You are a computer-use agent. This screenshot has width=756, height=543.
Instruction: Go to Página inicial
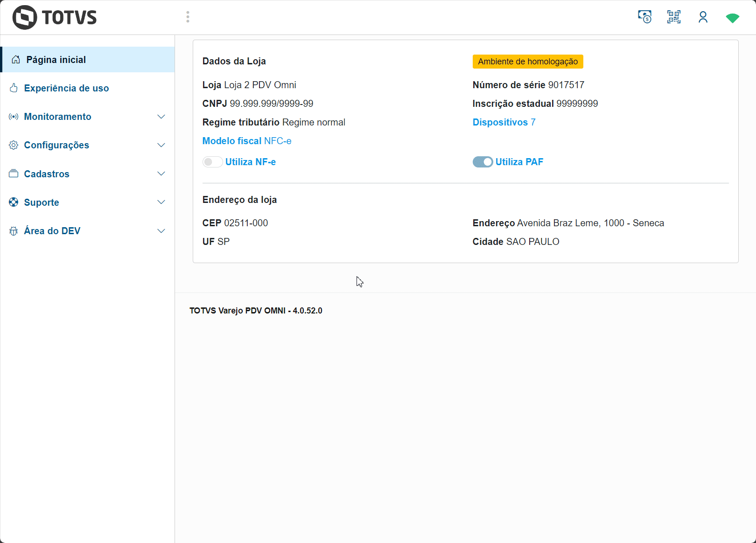tap(56, 60)
